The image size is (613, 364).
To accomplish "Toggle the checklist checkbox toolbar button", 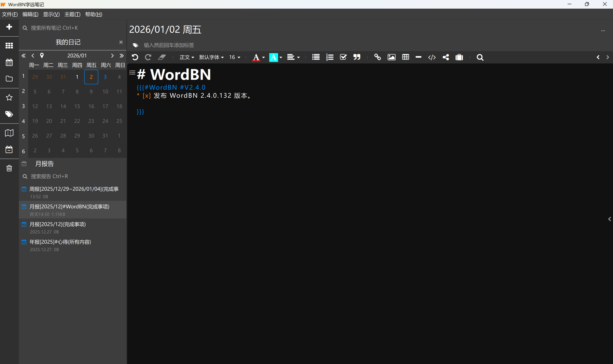I will click(343, 57).
